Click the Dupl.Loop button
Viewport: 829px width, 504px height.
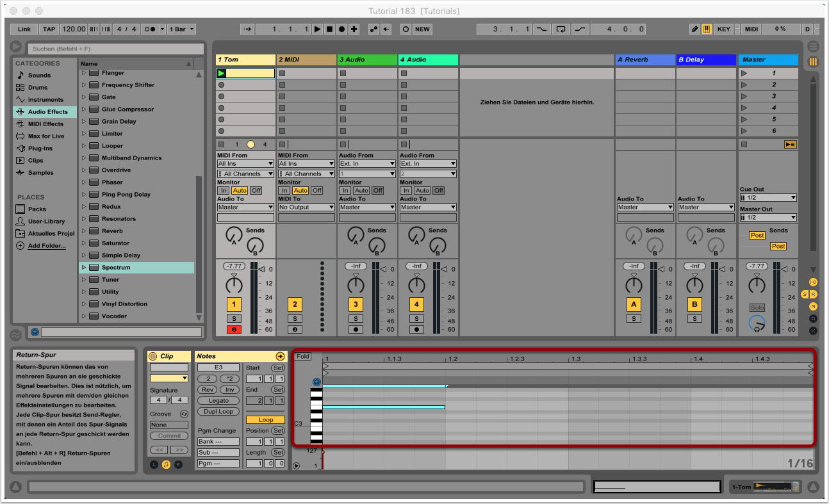(x=218, y=411)
